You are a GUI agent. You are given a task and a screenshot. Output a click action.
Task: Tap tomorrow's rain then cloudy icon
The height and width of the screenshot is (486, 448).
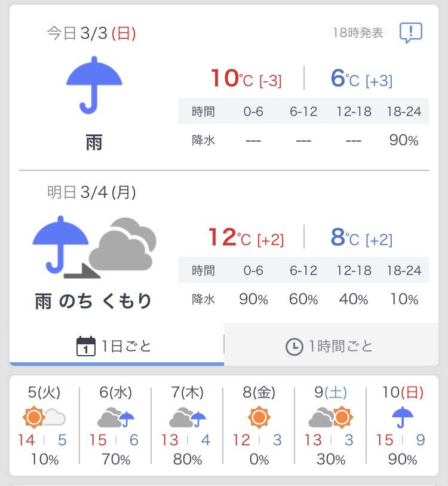tap(94, 246)
